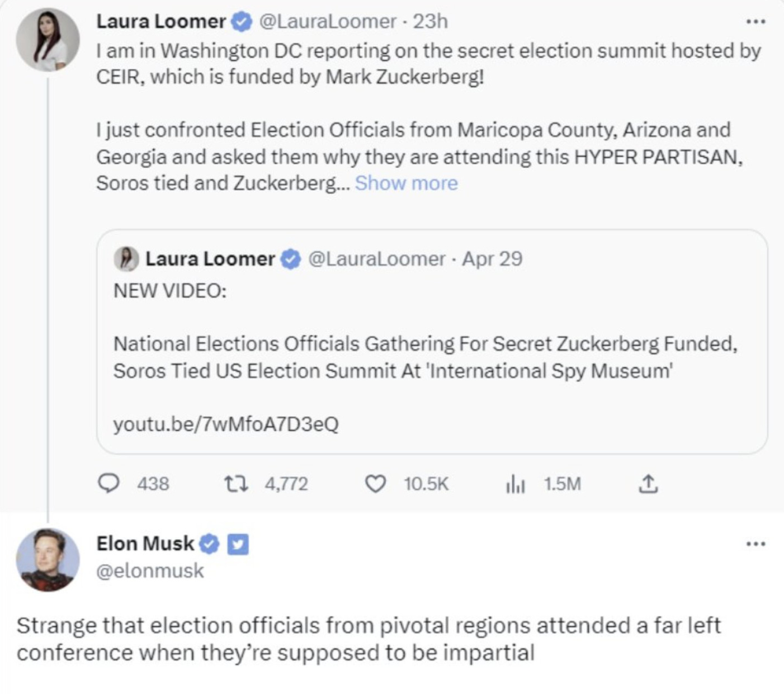The height and width of the screenshot is (694, 784).
Task: Click Elon Musk's blue verified badge
Action: pos(210,544)
